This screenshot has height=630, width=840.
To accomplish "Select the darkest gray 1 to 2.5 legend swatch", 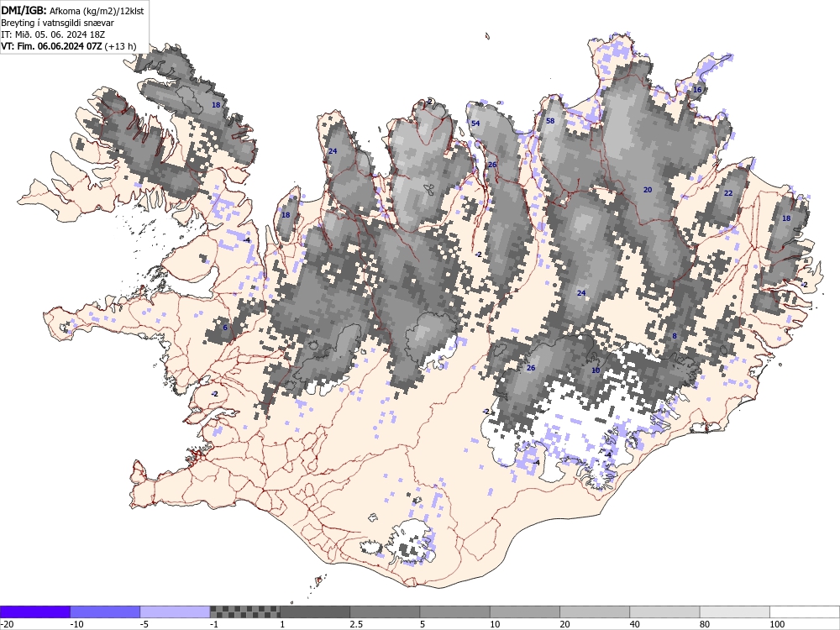I will click(315, 612).
